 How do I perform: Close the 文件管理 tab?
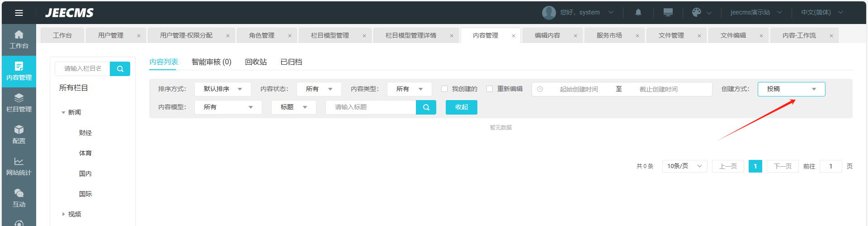[x=699, y=36]
